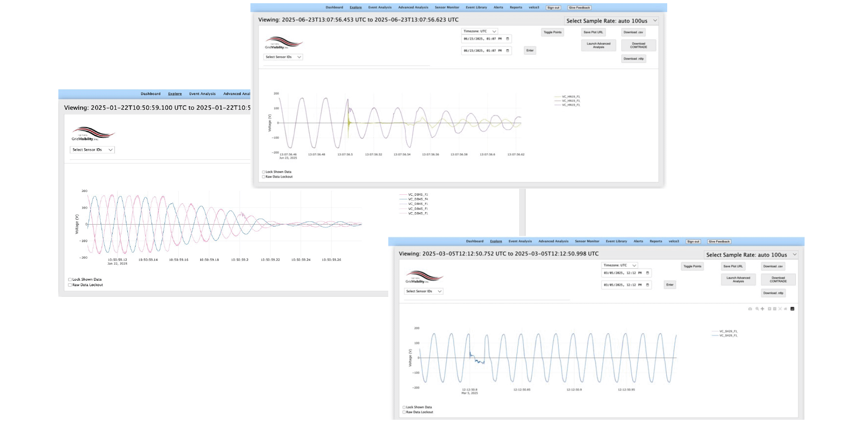The image size is (868, 423).
Task: Enable Lock Shown Data in the June 23 window
Action: coord(264,172)
